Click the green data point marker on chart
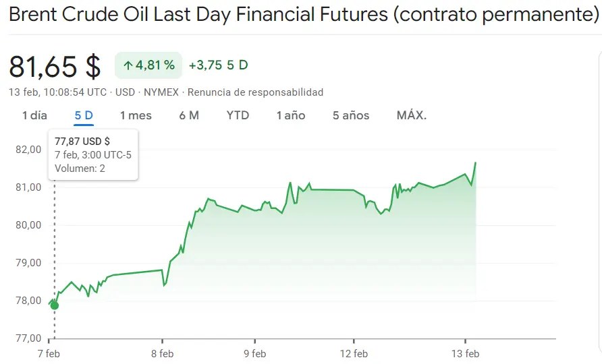 [54, 305]
